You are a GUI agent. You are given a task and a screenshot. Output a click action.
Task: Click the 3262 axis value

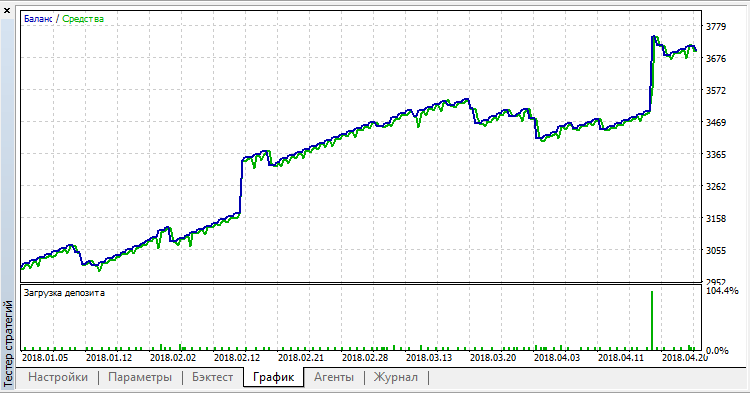(716, 186)
